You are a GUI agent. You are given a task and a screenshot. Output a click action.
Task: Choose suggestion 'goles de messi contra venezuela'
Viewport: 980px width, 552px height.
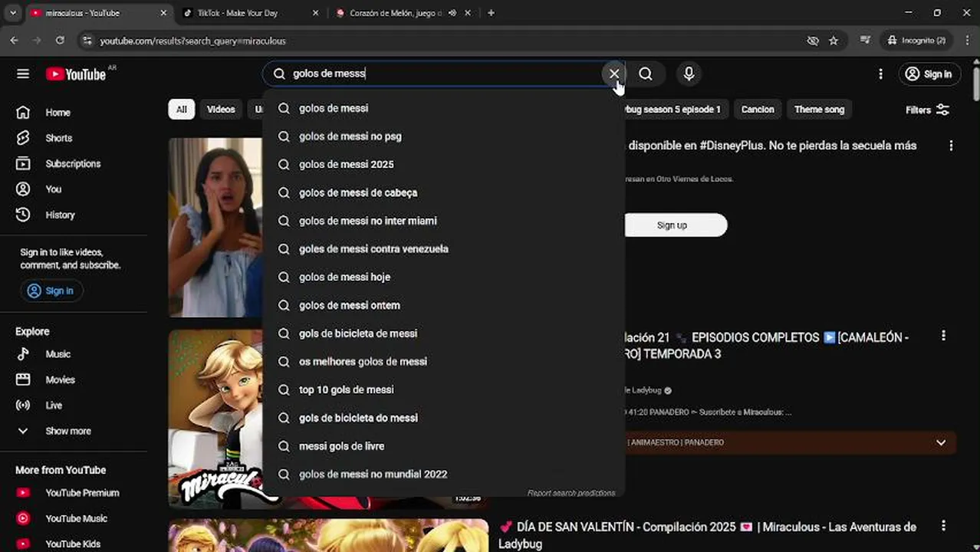[x=443, y=249]
